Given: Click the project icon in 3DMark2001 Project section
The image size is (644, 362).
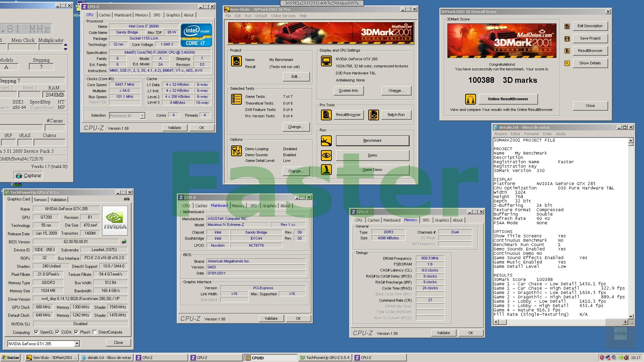Looking at the screenshot, I should (x=236, y=61).
